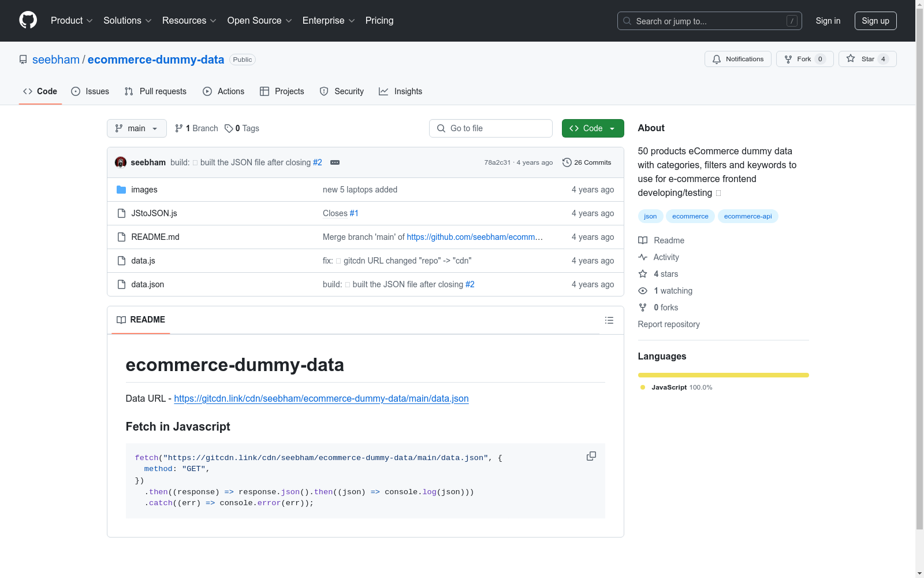Open the images folder
Screen dimensions: 924x578
pos(144,190)
